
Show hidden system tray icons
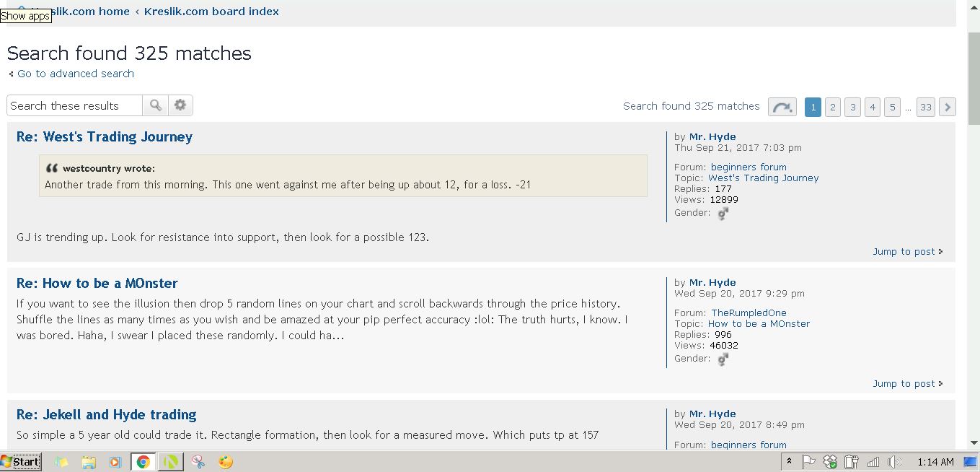(790, 462)
